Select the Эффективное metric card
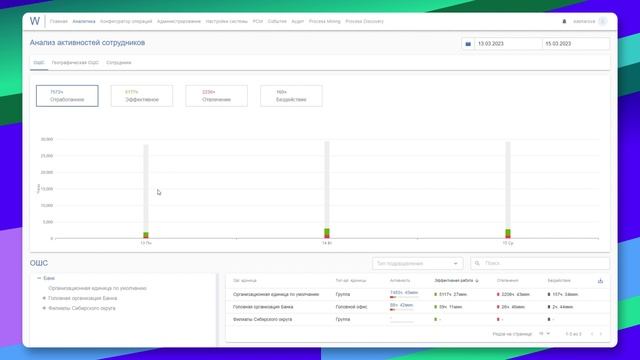The width and height of the screenshot is (640, 360). pos(142,96)
